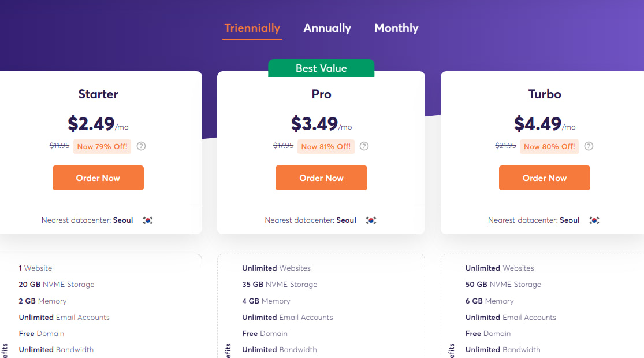Click the Pro plan discount help icon

click(364, 146)
